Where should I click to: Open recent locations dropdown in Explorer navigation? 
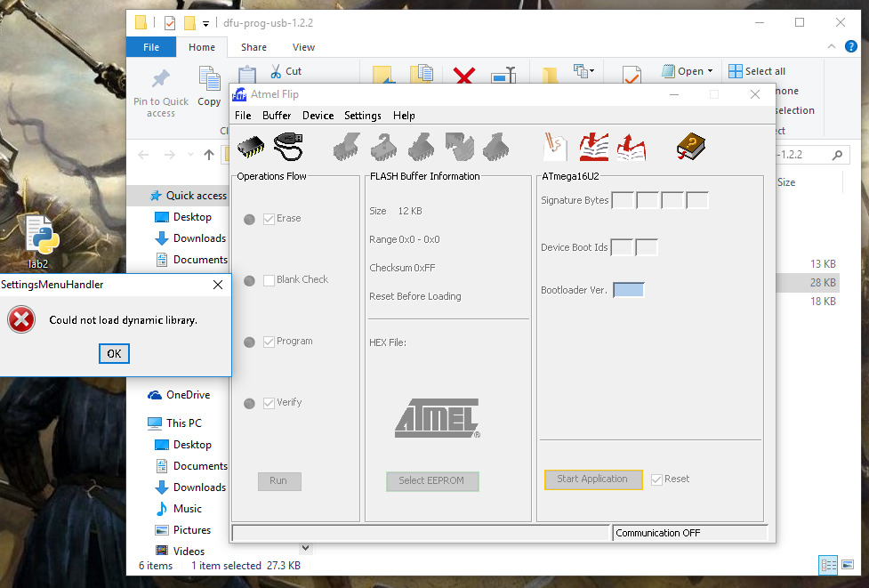tap(190, 155)
